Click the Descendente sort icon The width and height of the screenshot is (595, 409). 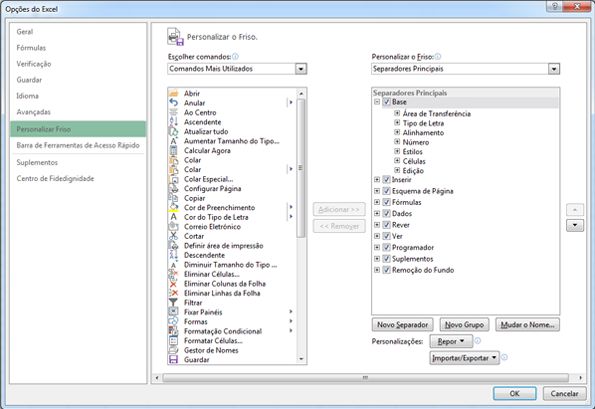(x=173, y=255)
